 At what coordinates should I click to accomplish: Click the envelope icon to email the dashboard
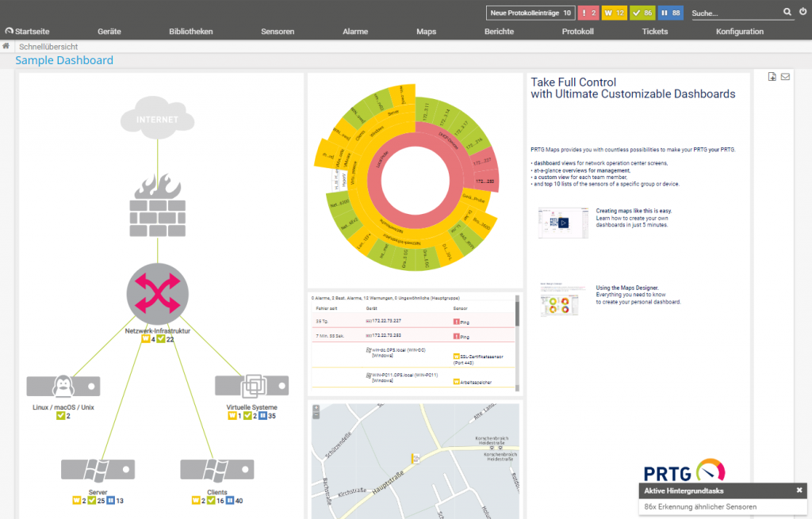point(785,77)
